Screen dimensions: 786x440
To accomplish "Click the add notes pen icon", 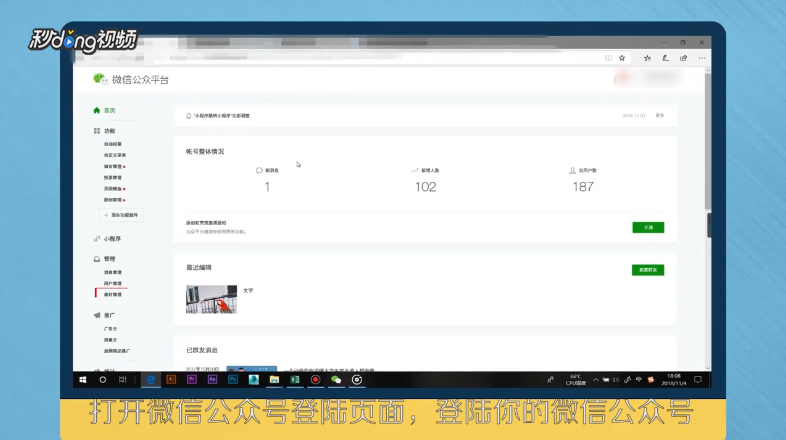I will click(x=665, y=58).
